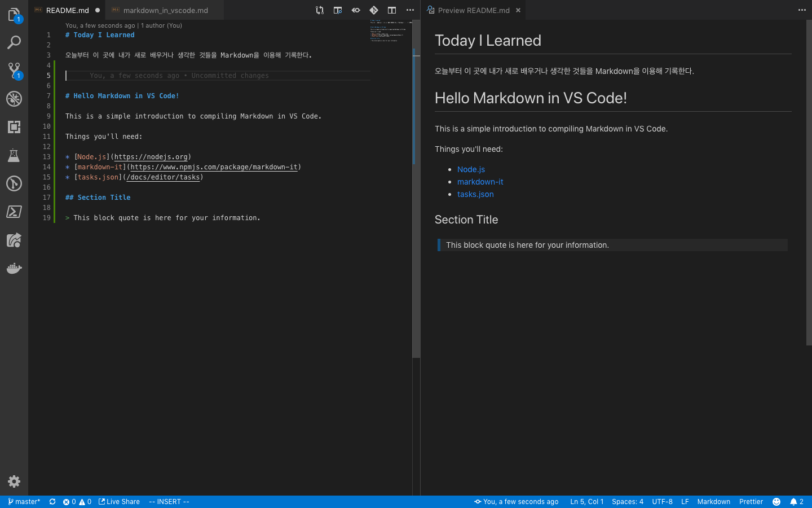Place cursor on '## Section Title' line
The image size is (812, 508).
click(x=98, y=198)
